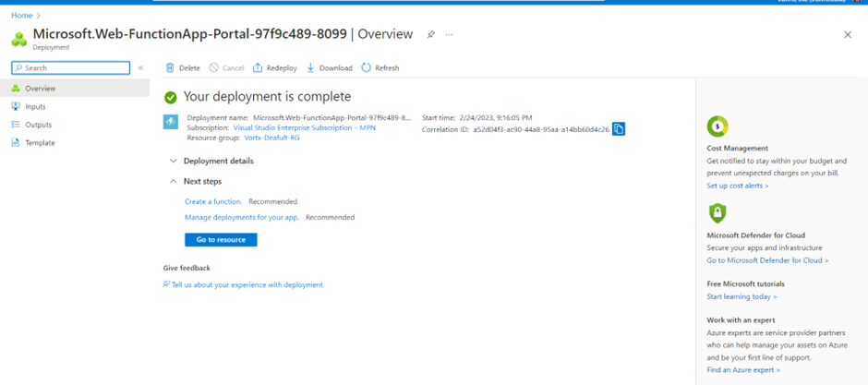
Task: Click the Cancel circle icon in the toolbar
Action: point(213,67)
